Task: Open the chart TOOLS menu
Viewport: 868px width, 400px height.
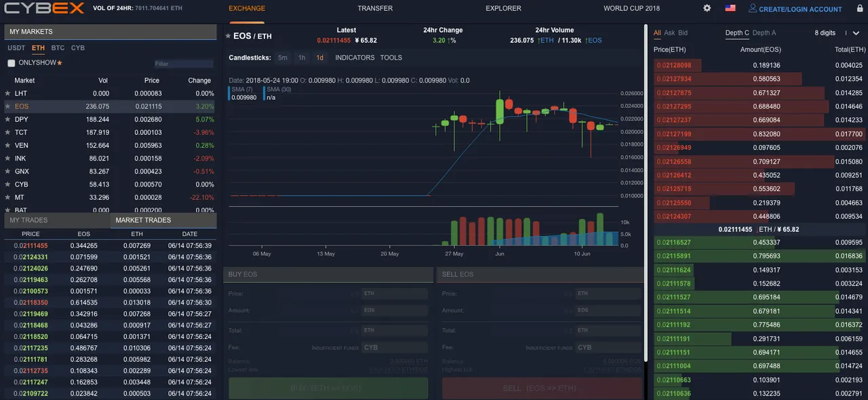Action: (391, 58)
